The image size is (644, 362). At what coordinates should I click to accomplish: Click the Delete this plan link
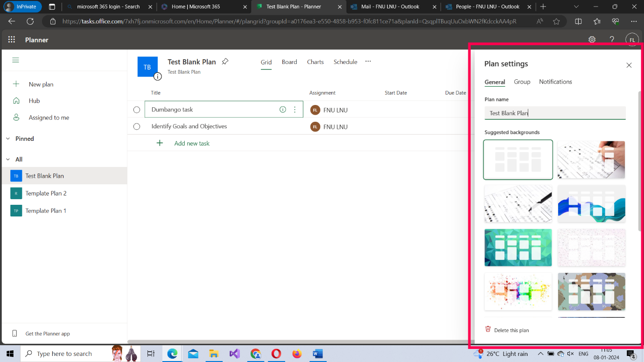tap(511, 330)
